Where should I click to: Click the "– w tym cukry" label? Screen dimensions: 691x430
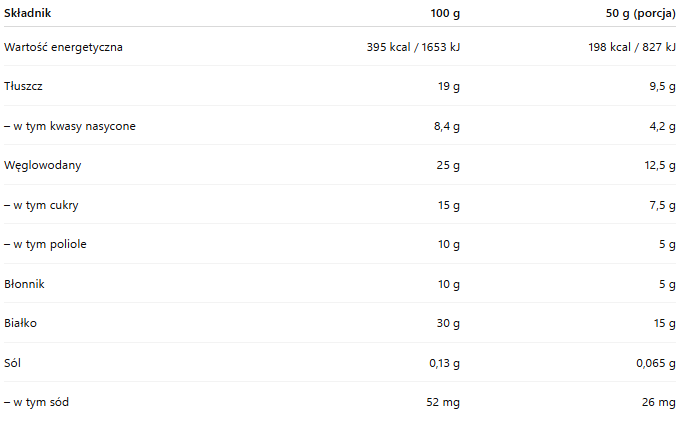tap(42, 205)
